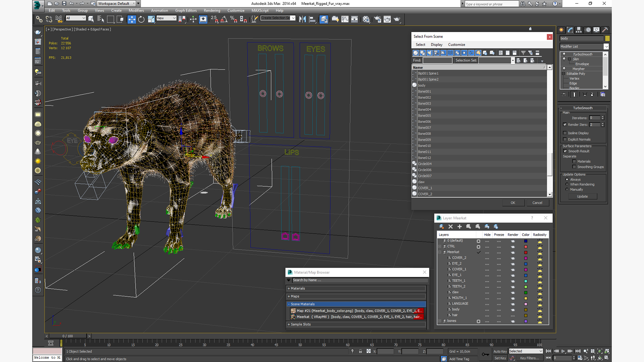Click the body object color swatch
This screenshot has height=362, width=644.
coord(607,39)
